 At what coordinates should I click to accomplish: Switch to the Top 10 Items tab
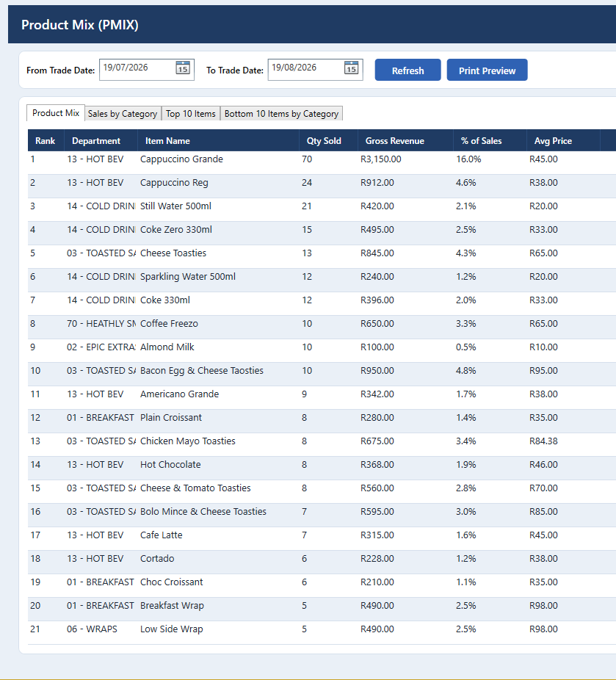(191, 114)
